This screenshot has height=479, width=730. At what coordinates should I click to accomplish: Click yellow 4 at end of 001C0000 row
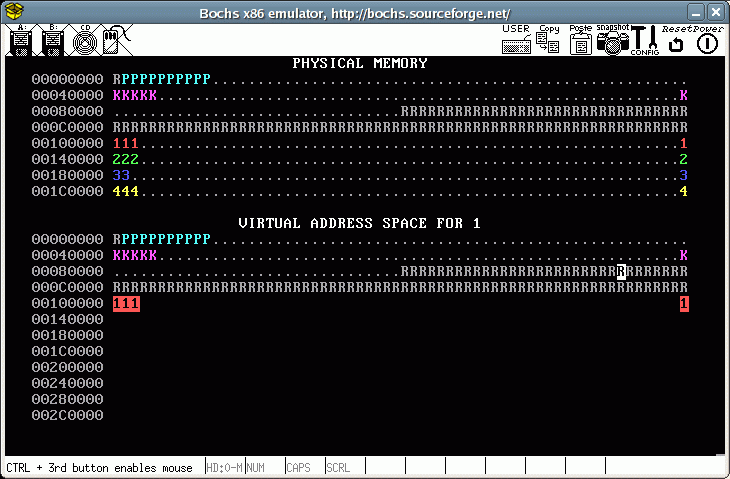click(683, 191)
